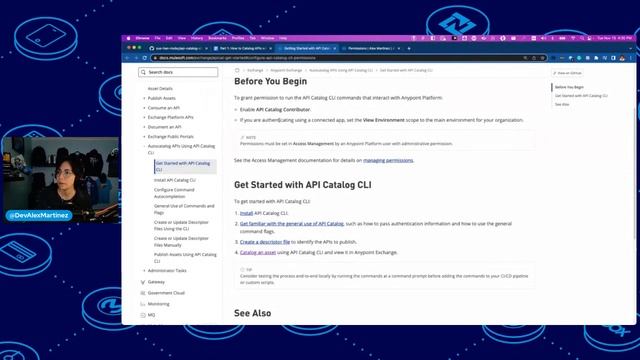Screen dimensions: 640x360
Task: Open Publish Assets Using API Catalog CLI page
Action: coord(185,258)
